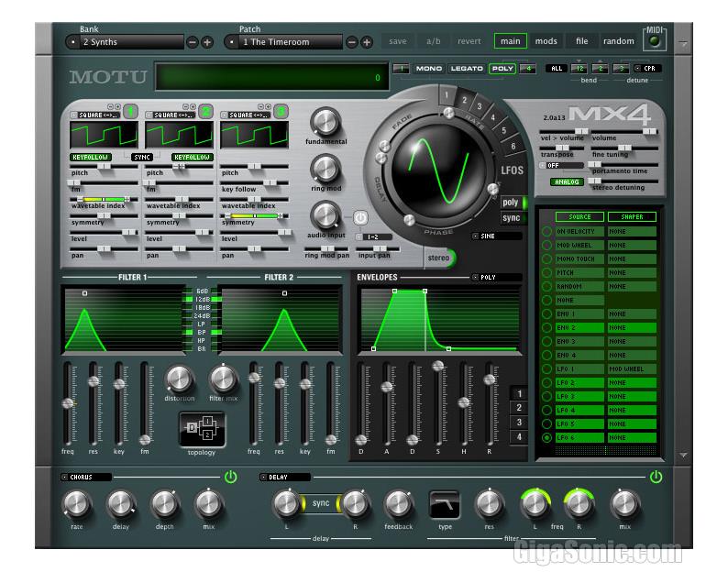Open the Patch dropdown showing The Timeroom
The image size is (728, 572).
pyautogui.click(x=283, y=42)
